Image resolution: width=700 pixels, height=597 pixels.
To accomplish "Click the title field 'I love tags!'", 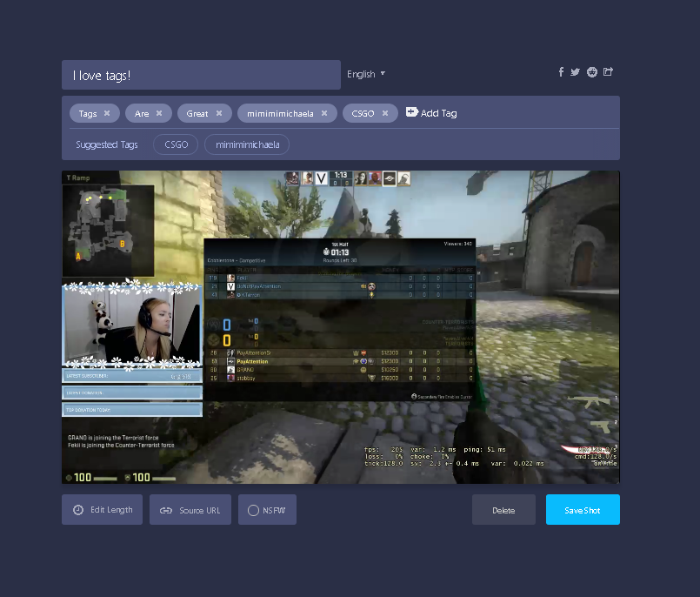I will click(x=201, y=75).
